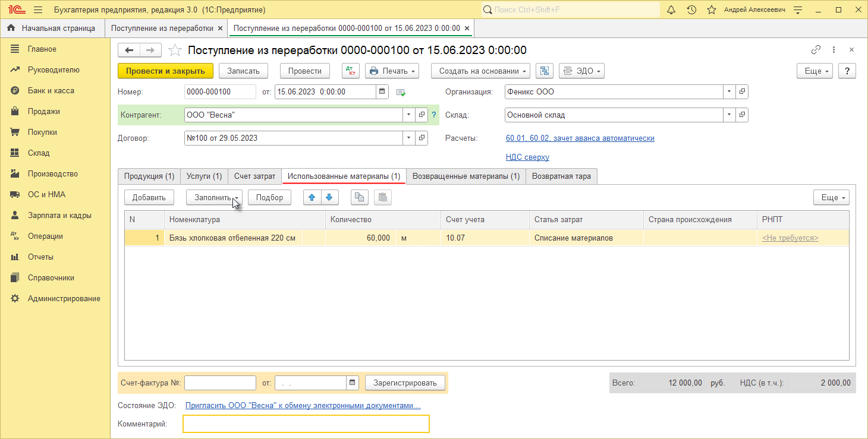Select quantity cell 60,000
The image size is (868, 439).
click(x=360, y=238)
